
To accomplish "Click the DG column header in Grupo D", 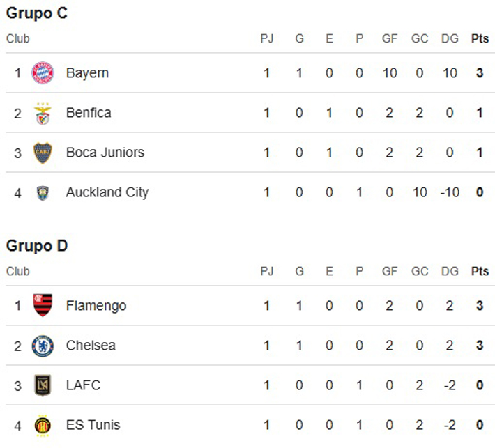I will tap(450, 271).
